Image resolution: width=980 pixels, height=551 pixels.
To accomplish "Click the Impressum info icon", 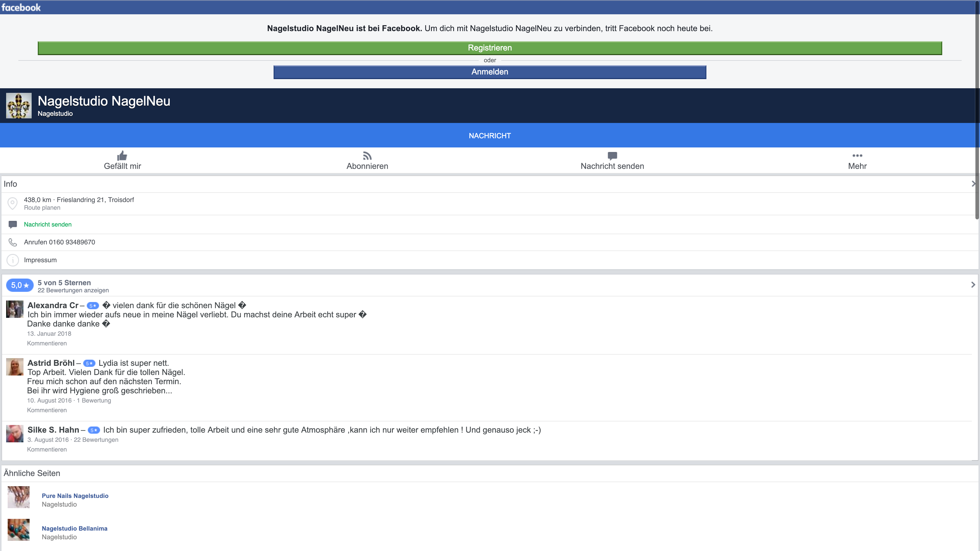I will 13,260.
